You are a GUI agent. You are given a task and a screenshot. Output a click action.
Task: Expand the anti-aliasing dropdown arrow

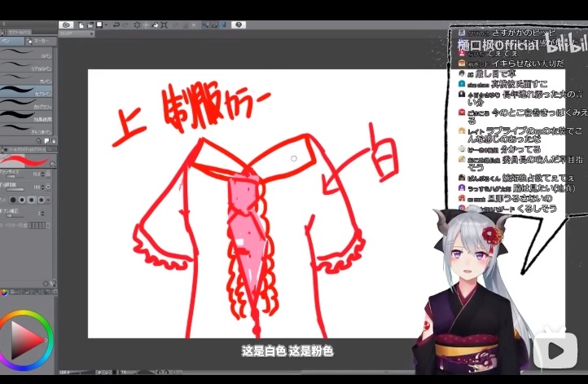pos(48,200)
